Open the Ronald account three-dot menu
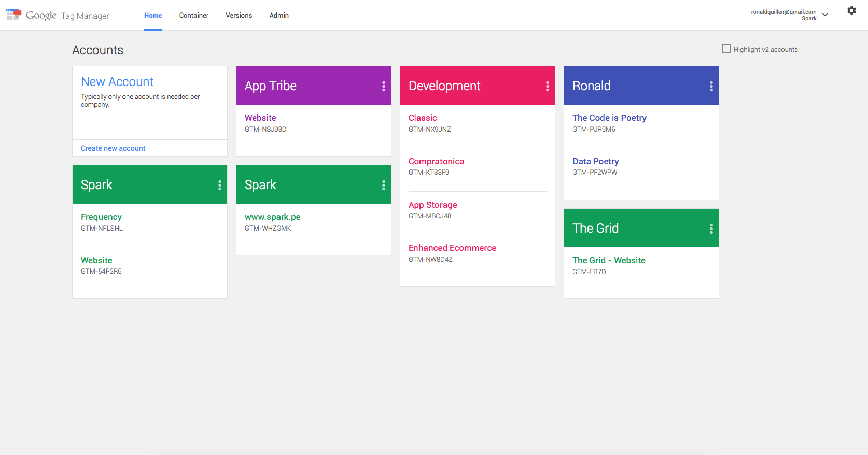The height and width of the screenshot is (455, 868). [x=711, y=86]
